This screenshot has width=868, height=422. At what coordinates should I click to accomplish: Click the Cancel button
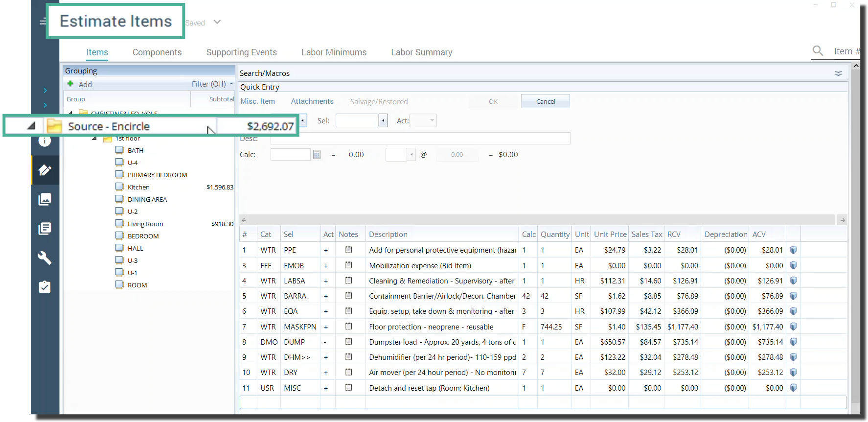pos(546,101)
